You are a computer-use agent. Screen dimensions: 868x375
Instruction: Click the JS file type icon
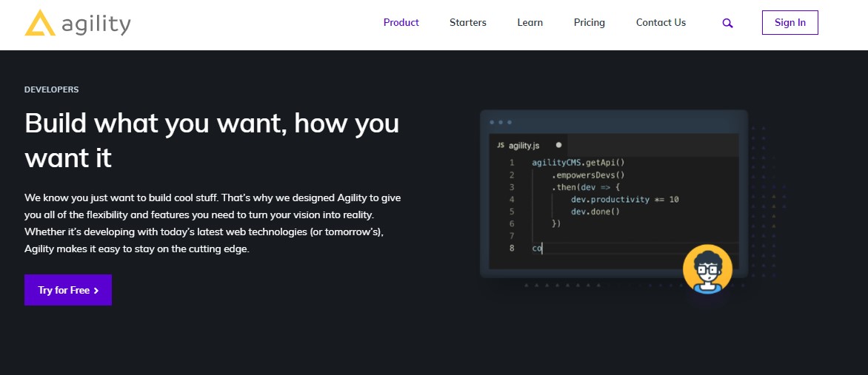click(501, 146)
